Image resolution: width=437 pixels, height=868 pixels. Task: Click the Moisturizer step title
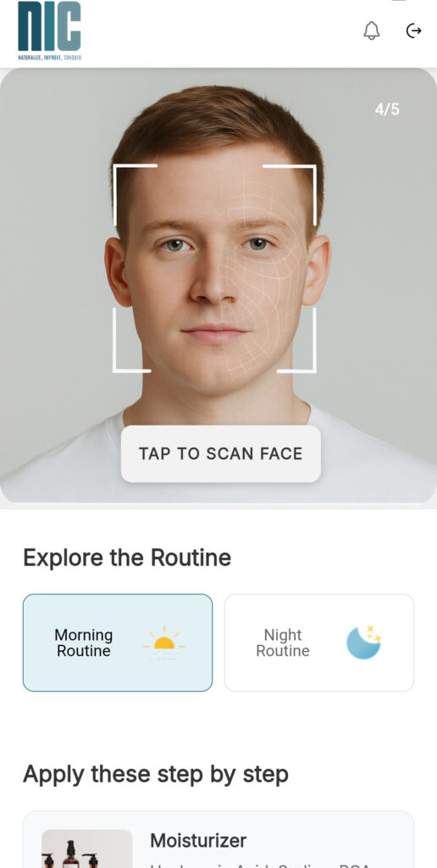[198, 840]
